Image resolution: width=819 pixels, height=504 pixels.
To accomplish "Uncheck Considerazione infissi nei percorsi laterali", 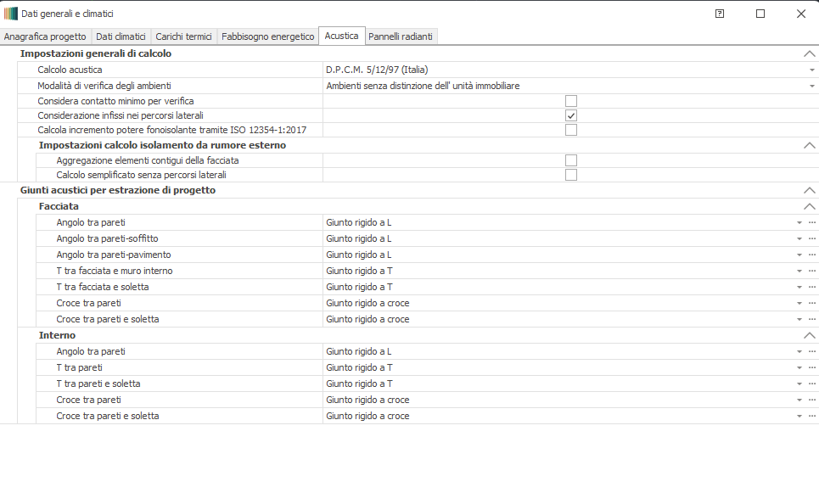I will pos(571,115).
